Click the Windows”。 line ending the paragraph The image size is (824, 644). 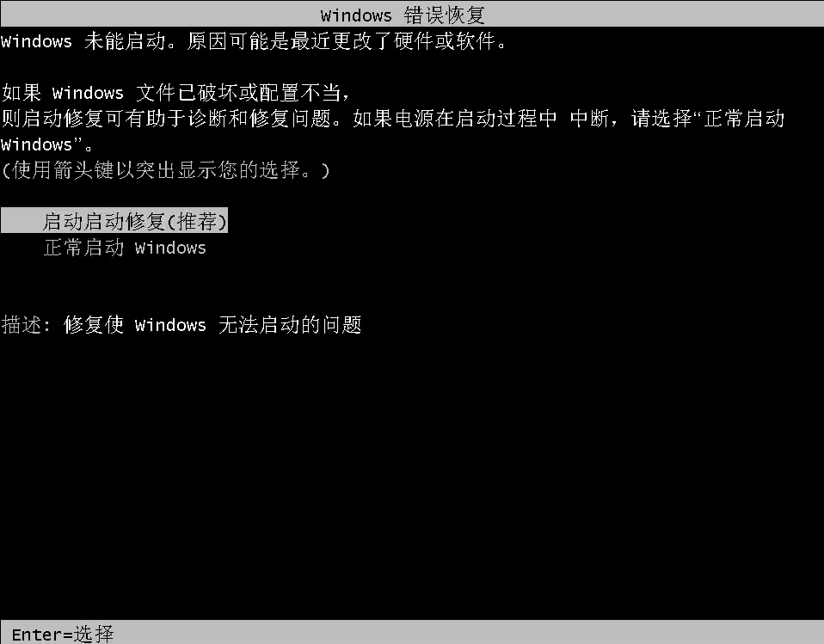[47, 144]
